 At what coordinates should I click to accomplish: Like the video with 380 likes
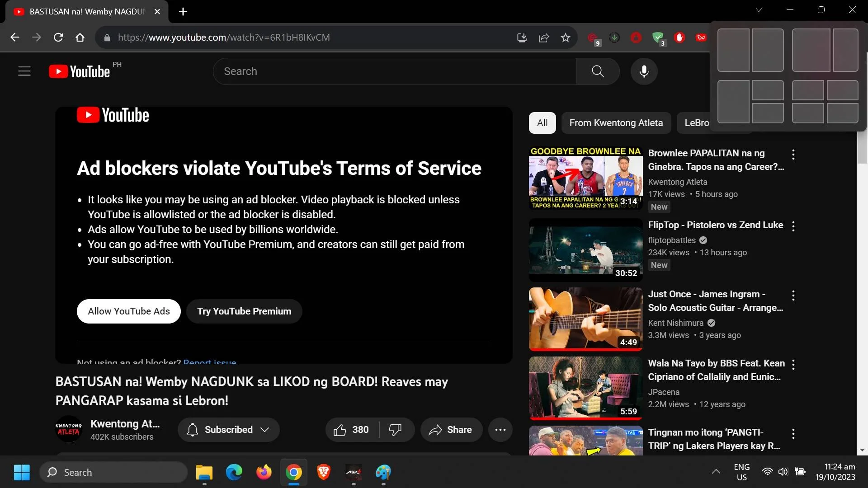click(352, 430)
